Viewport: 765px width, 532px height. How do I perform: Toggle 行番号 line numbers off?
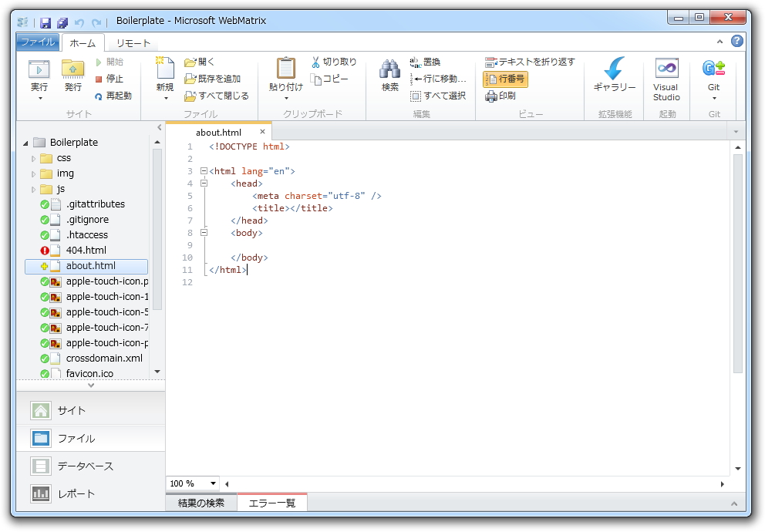(x=505, y=79)
